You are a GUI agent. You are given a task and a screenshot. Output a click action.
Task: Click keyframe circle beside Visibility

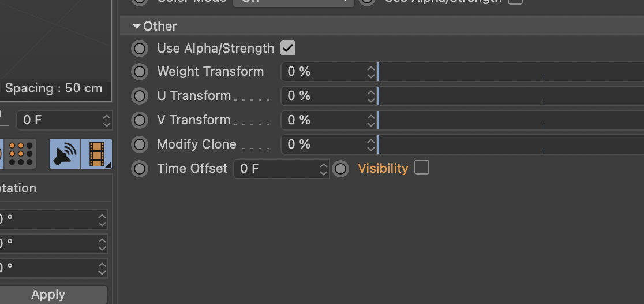tap(340, 169)
